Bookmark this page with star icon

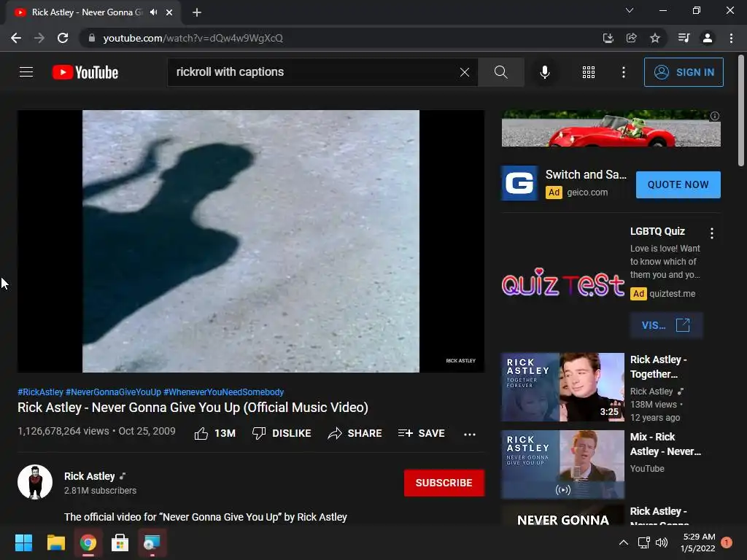click(x=655, y=38)
